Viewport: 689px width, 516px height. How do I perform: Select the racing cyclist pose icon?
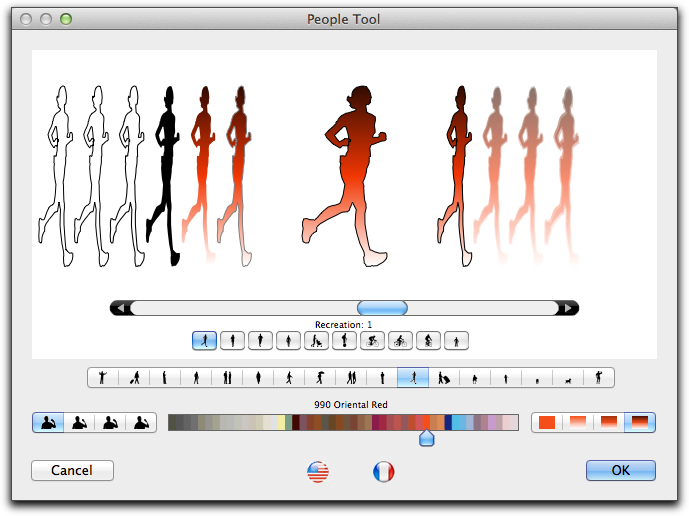click(x=372, y=341)
